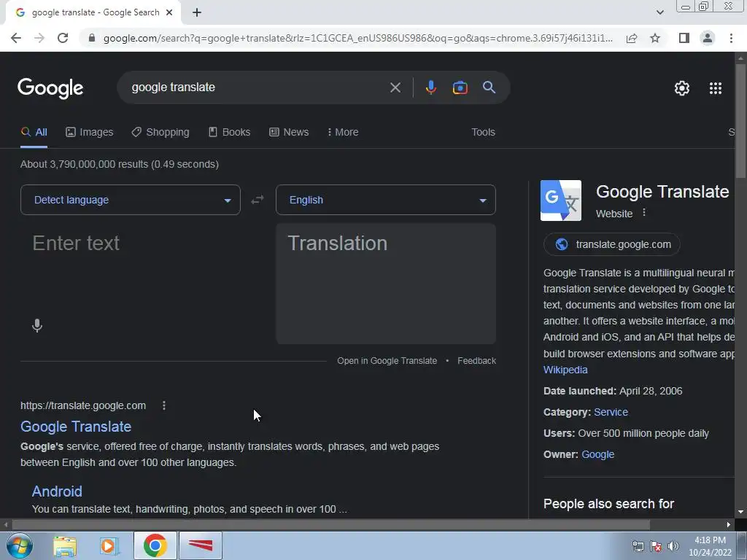Click the result count text
Image resolution: width=747 pixels, height=560 pixels.
(x=120, y=164)
